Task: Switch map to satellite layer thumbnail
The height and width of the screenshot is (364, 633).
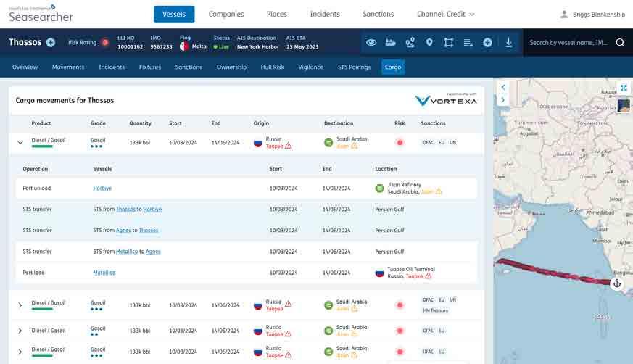Action: [624, 106]
